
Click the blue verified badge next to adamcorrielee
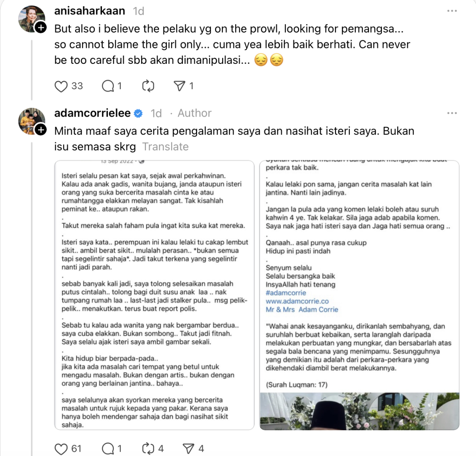pos(138,113)
